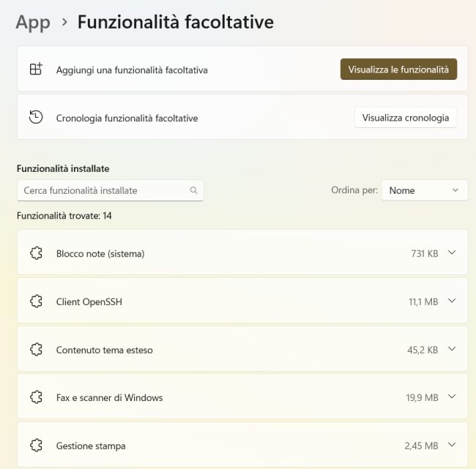
Task: Expand the Contenuto tema esteso chevron
Action: (452, 349)
